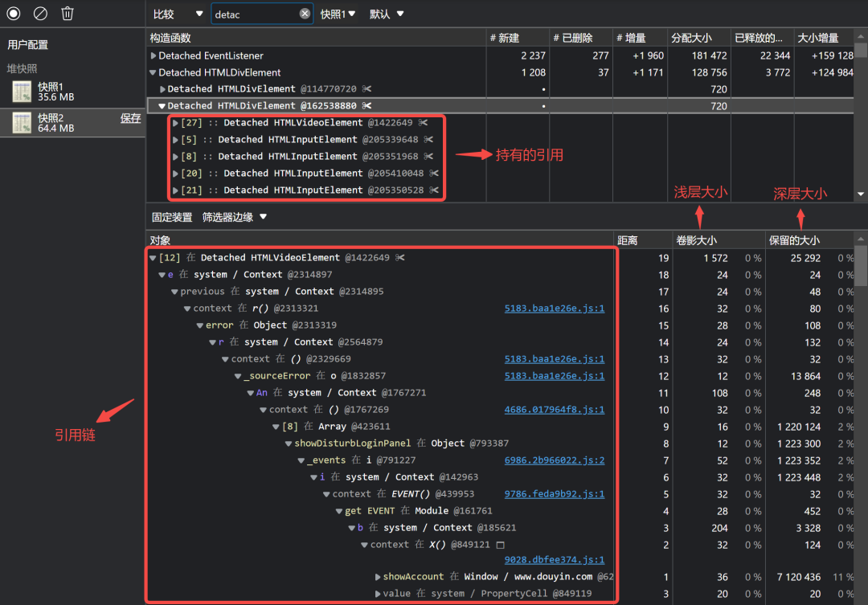This screenshot has height=605, width=868.
Task: Click the upper table scrollbar thumb
Action: click(x=861, y=50)
